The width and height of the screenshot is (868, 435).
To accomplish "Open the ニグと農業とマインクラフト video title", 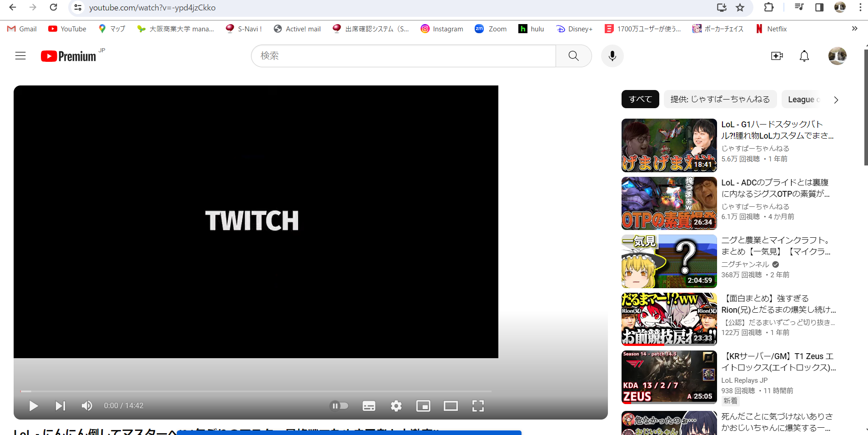I will coord(776,246).
